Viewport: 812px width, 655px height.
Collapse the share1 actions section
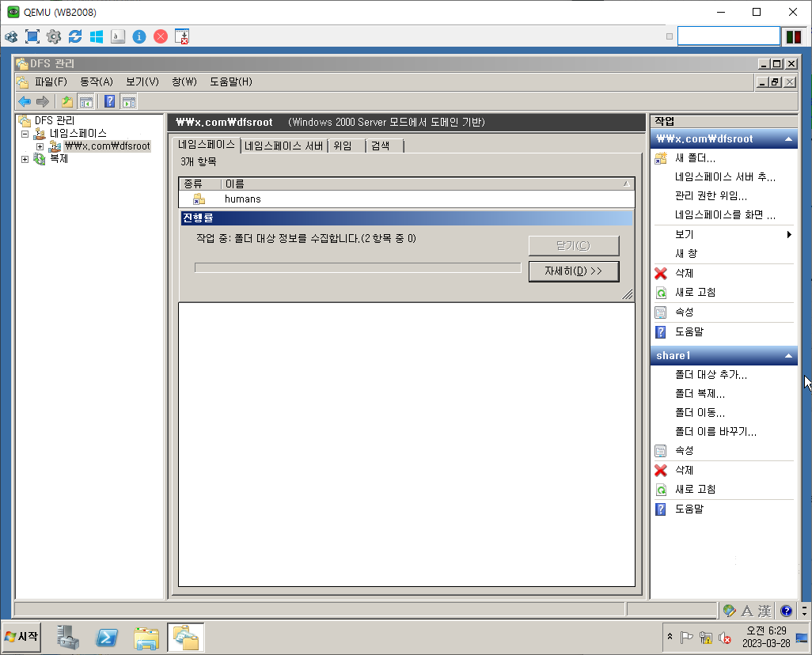[788, 356]
